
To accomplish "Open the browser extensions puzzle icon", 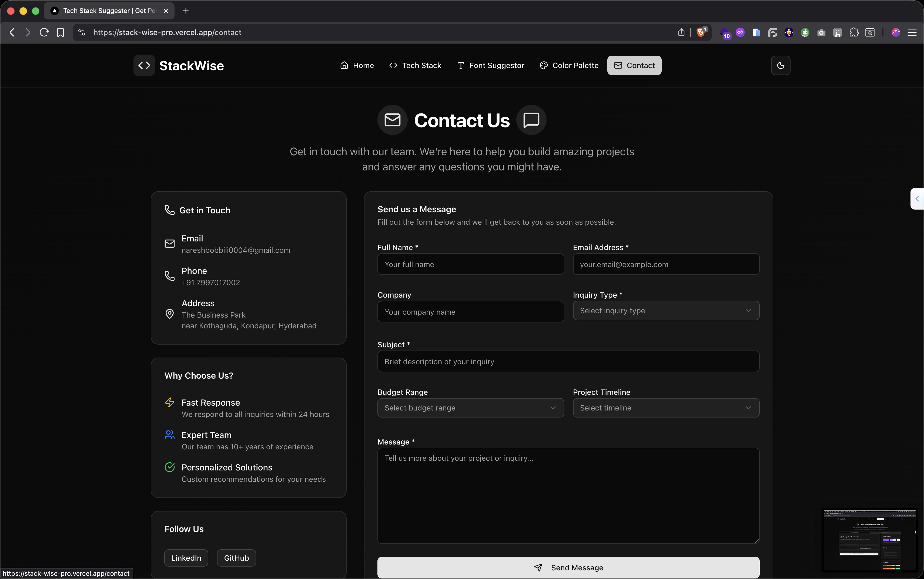I will pyautogui.click(x=853, y=33).
